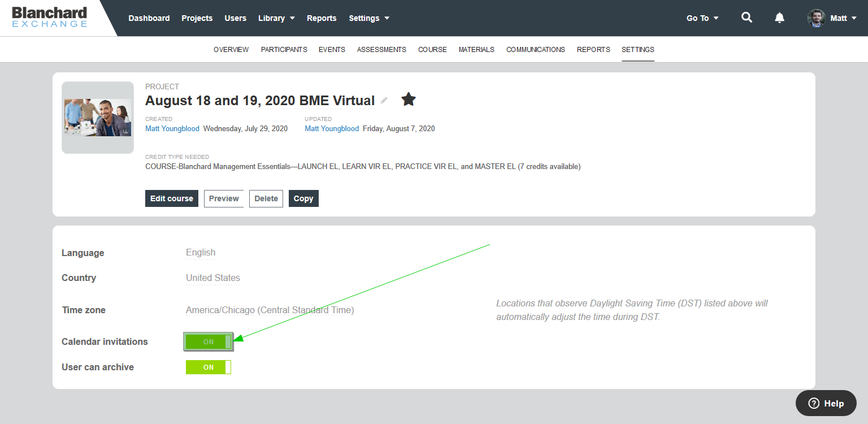The height and width of the screenshot is (424, 868).
Task: Turn off Calendar invitations switch
Action: tap(209, 341)
